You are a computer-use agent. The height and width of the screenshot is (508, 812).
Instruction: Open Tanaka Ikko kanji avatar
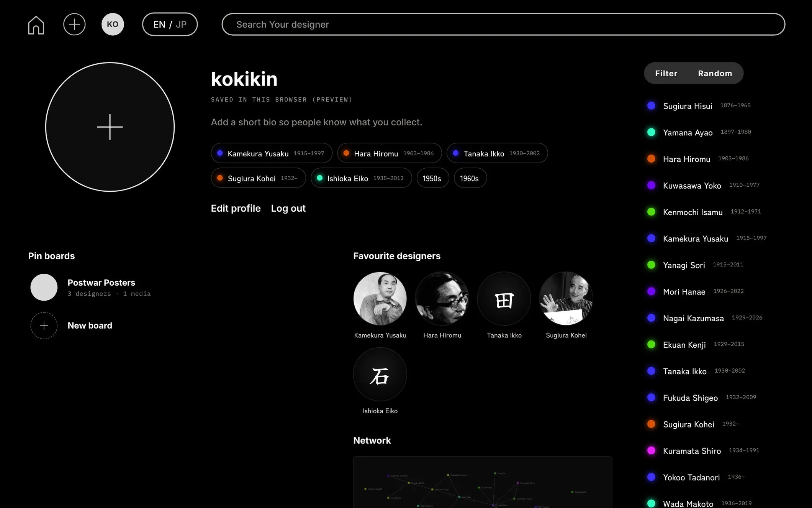pos(504,299)
